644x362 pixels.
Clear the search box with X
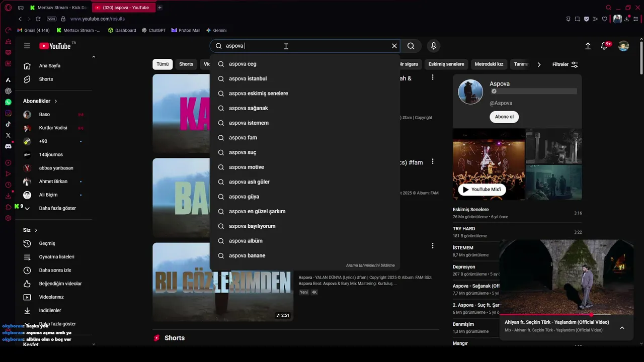tap(394, 46)
